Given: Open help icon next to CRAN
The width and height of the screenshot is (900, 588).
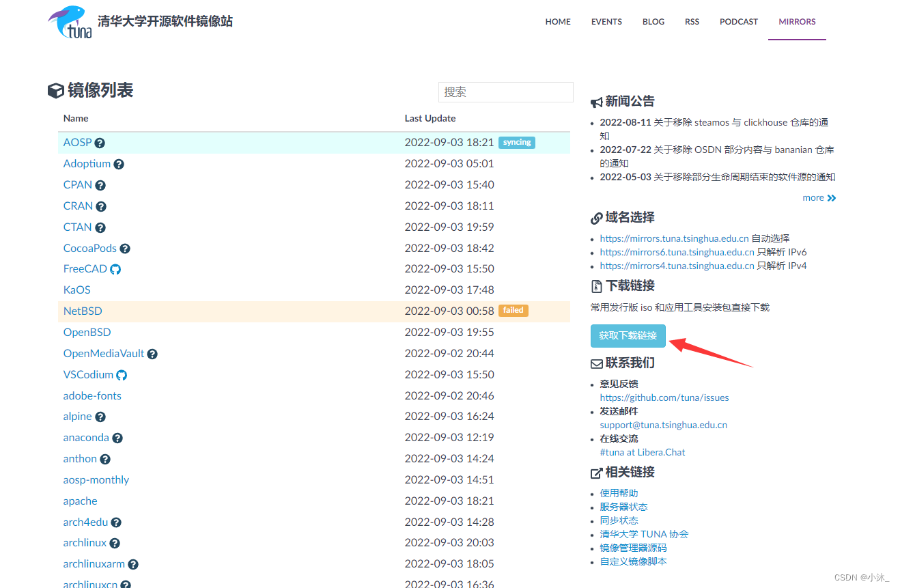Looking at the screenshot, I should click(x=101, y=207).
